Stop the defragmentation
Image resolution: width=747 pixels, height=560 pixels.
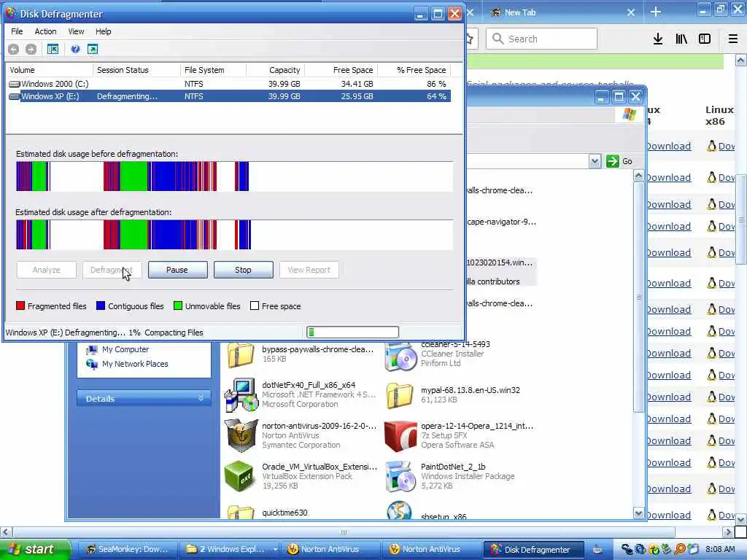pyautogui.click(x=244, y=270)
